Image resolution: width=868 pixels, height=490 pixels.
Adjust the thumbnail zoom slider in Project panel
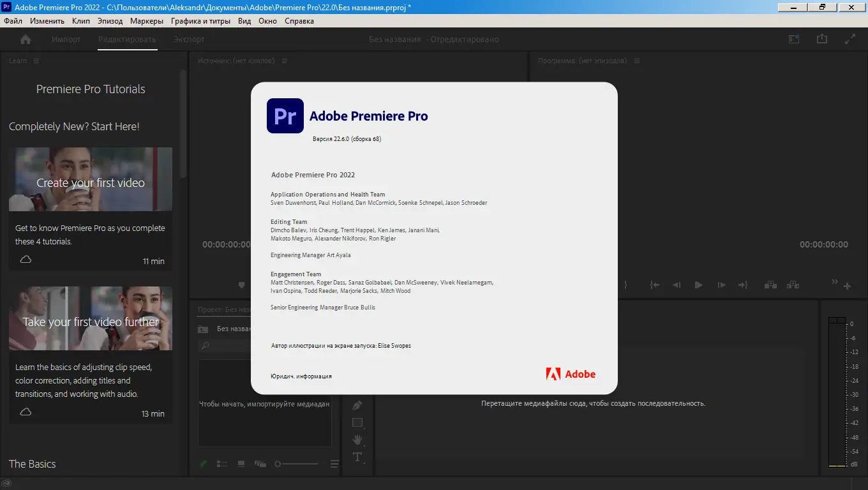pyautogui.click(x=296, y=464)
